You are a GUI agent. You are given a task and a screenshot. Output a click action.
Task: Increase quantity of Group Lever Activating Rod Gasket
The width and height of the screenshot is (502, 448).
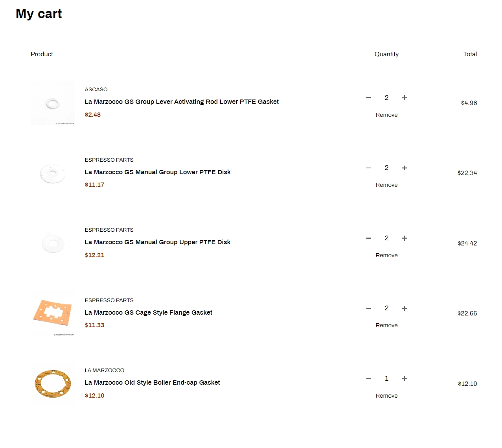click(404, 98)
